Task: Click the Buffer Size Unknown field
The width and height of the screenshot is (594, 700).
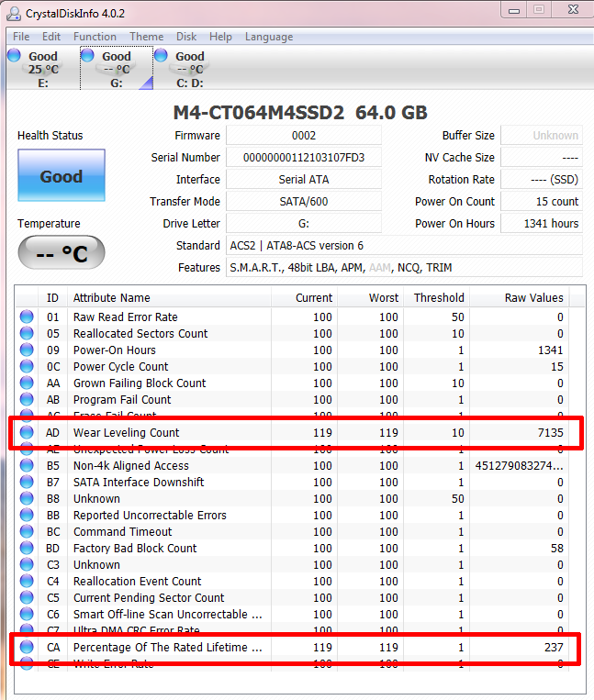Action: coord(542,135)
